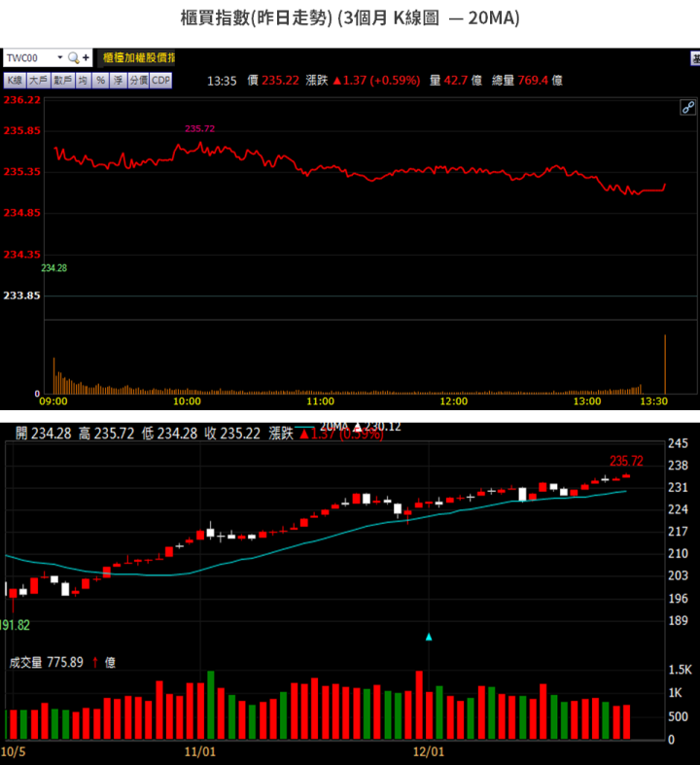700x765 pixels.
Task: Click the green 191.82 low label
Action: [x=15, y=625]
